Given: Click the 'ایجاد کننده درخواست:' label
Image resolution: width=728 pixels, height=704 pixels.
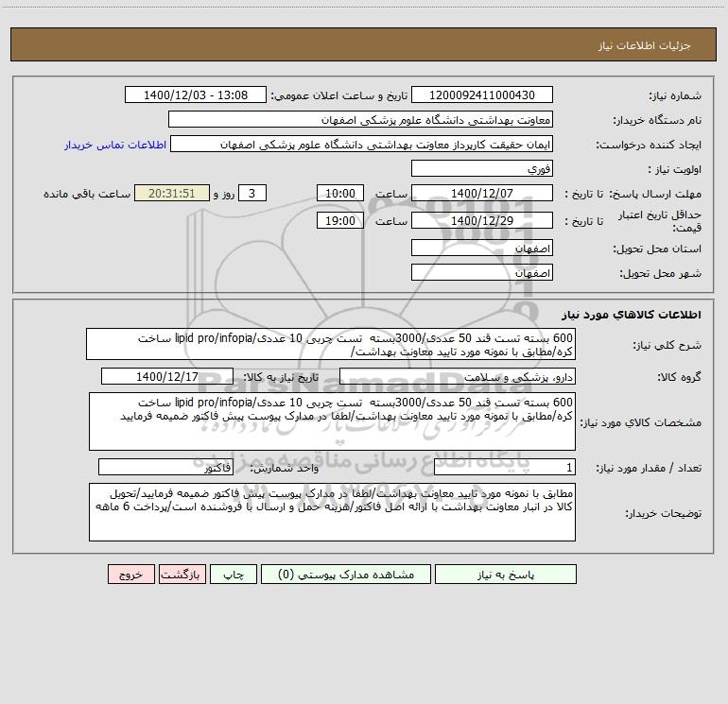Looking at the screenshot, I should pos(649,146).
